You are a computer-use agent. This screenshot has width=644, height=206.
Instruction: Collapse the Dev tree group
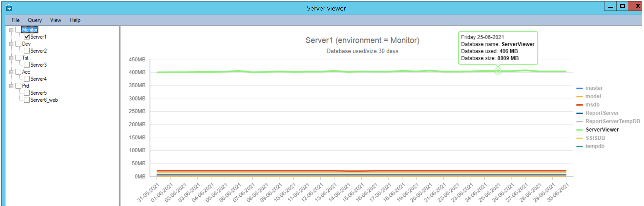11,44
